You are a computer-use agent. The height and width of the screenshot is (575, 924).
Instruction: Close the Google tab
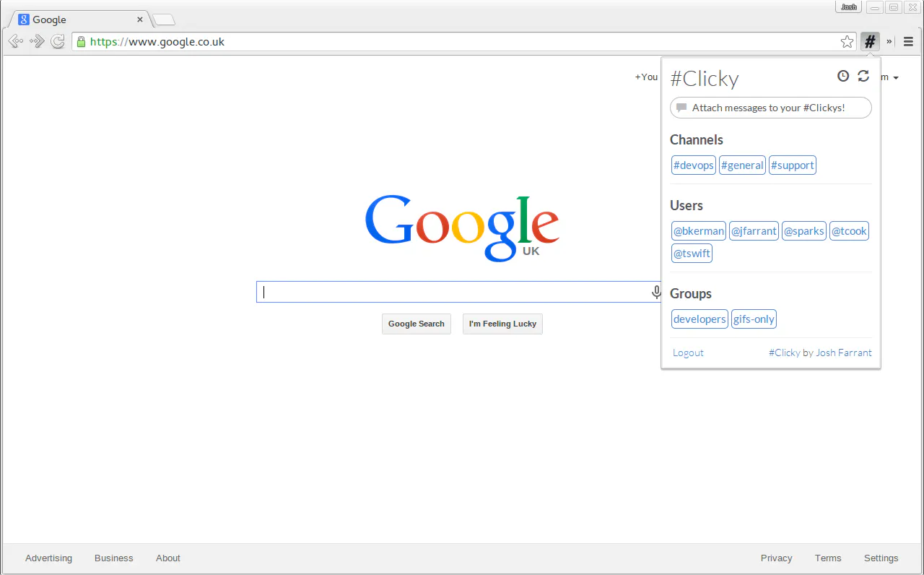point(140,20)
